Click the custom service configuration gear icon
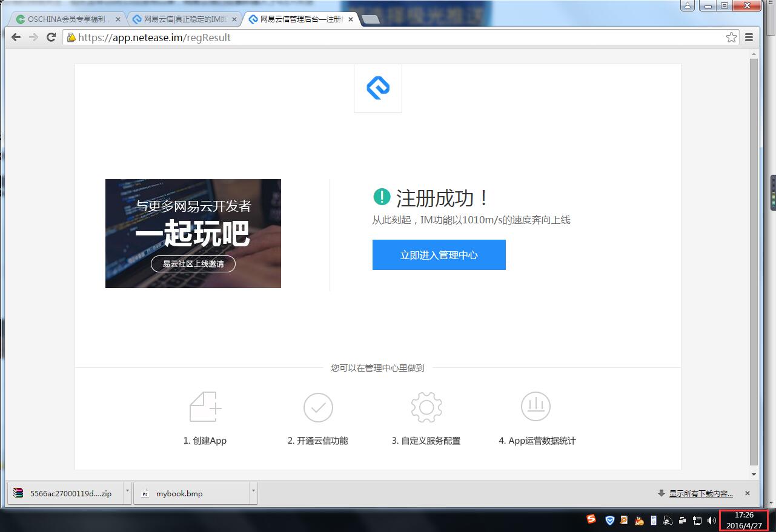This screenshot has height=532, width=776. click(x=426, y=407)
